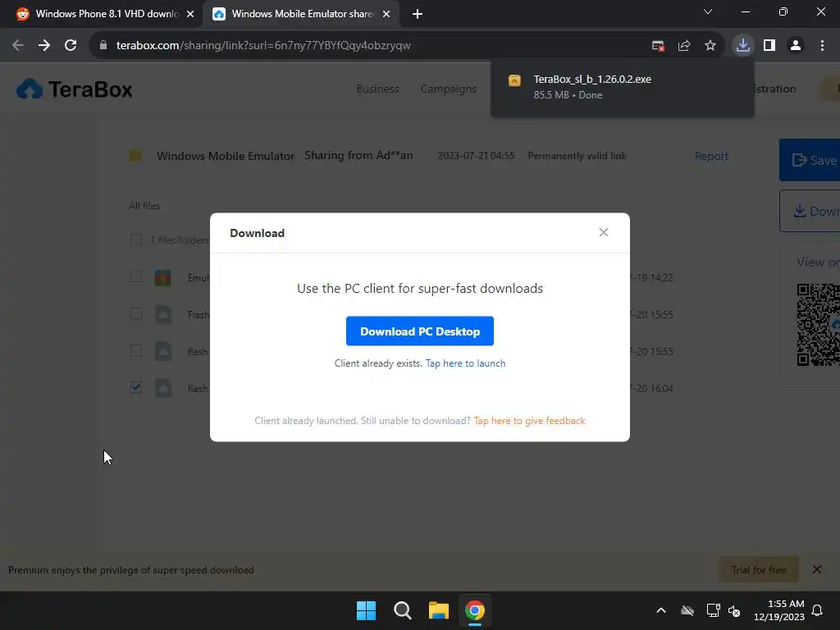The image size is (840, 630).
Task: Go back using the browser back arrow
Action: (18, 46)
